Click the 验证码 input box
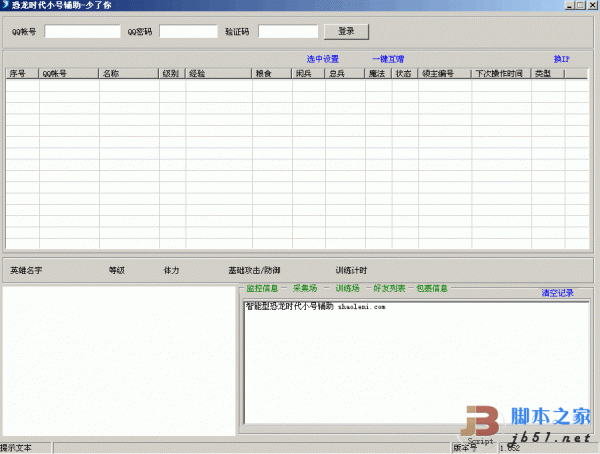Viewport: 600px width, 454px height. coord(288,31)
